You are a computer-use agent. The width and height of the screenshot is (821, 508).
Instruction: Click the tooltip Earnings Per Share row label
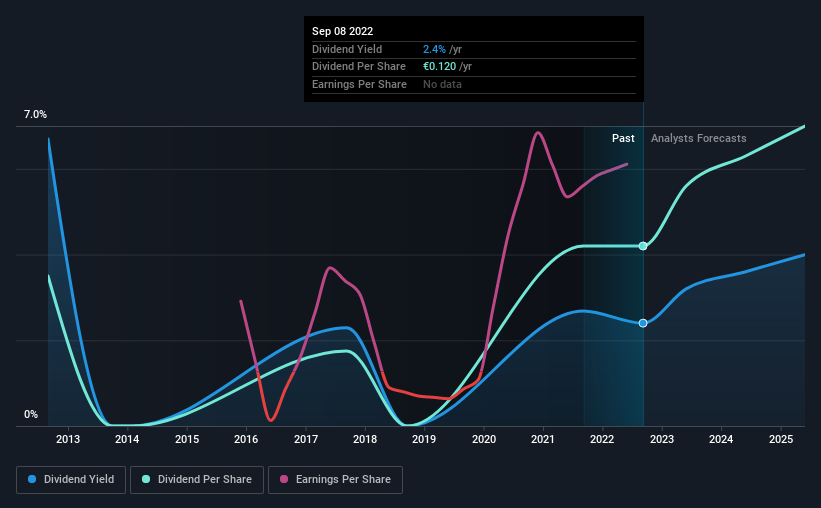click(359, 84)
